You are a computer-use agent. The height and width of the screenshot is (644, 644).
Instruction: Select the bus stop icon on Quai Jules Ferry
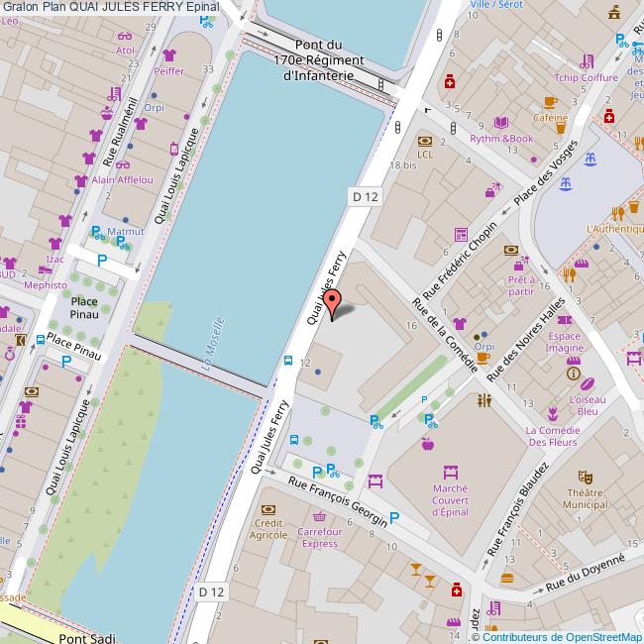(288, 360)
